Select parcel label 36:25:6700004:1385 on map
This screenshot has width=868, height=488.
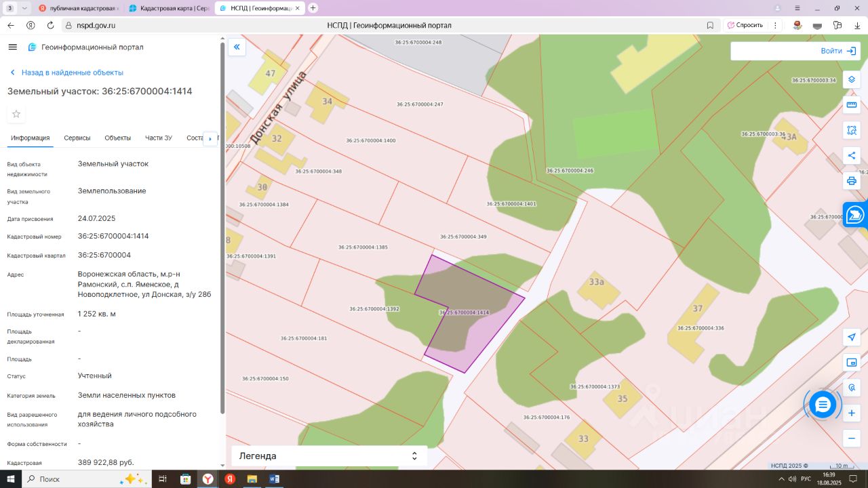pyautogui.click(x=363, y=247)
